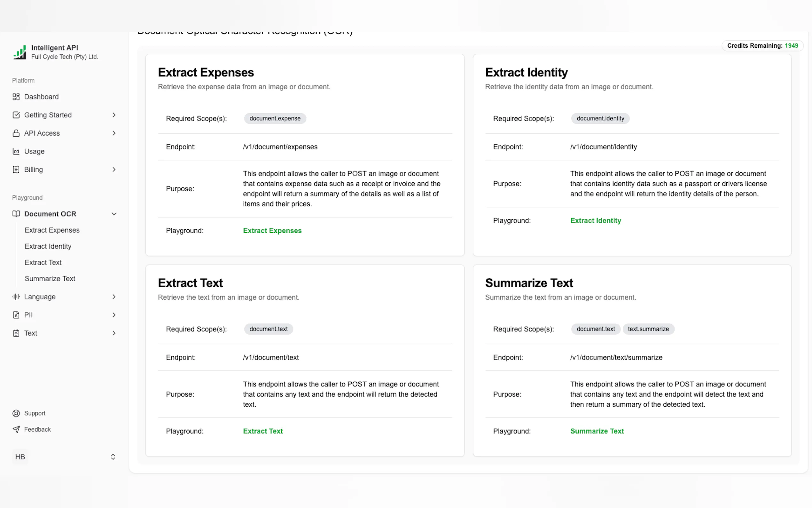Open the HB account switcher

113,456
